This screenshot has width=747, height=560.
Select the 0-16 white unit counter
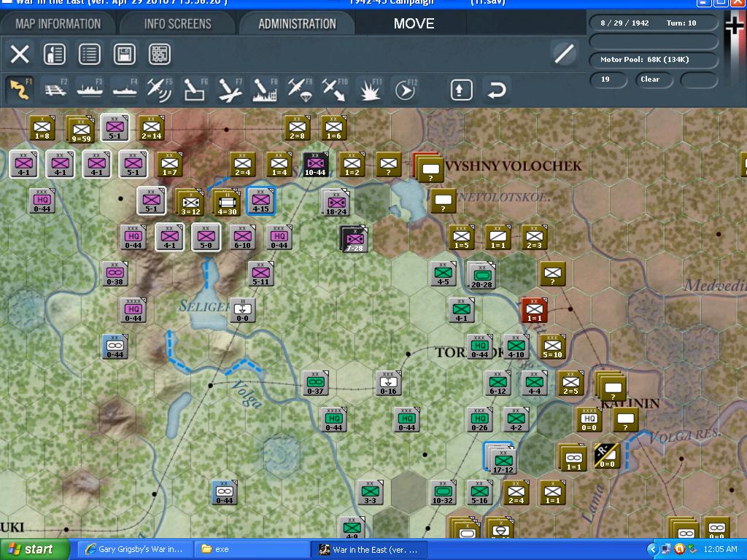pos(388,383)
